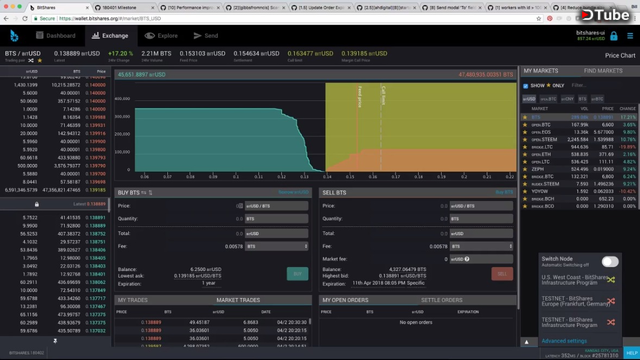Viewport: 640px width, 360px height.
Task: Open Advanced settings link
Action: click(x=564, y=341)
